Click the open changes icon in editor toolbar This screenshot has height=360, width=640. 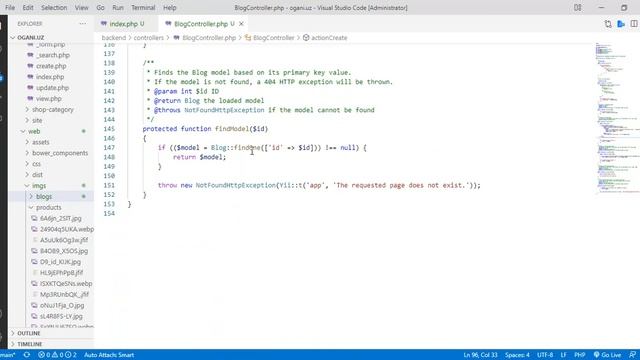pos(608,24)
